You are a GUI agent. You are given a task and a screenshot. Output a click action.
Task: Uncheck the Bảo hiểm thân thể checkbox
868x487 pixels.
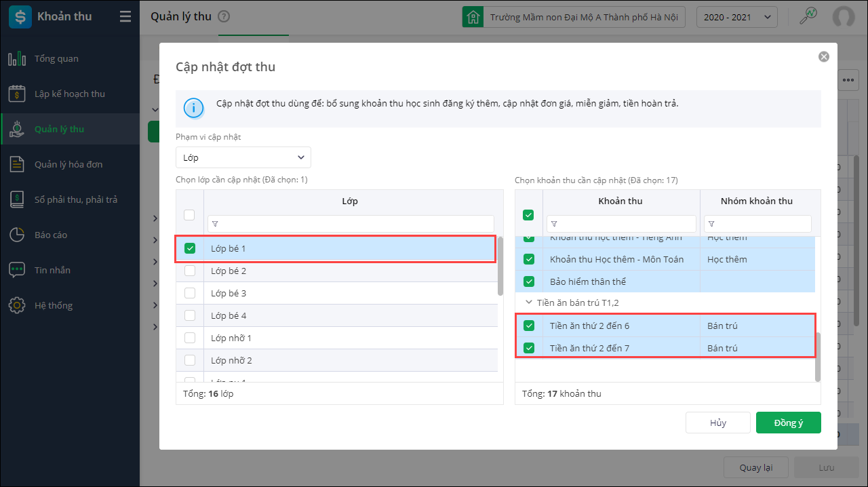529,281
